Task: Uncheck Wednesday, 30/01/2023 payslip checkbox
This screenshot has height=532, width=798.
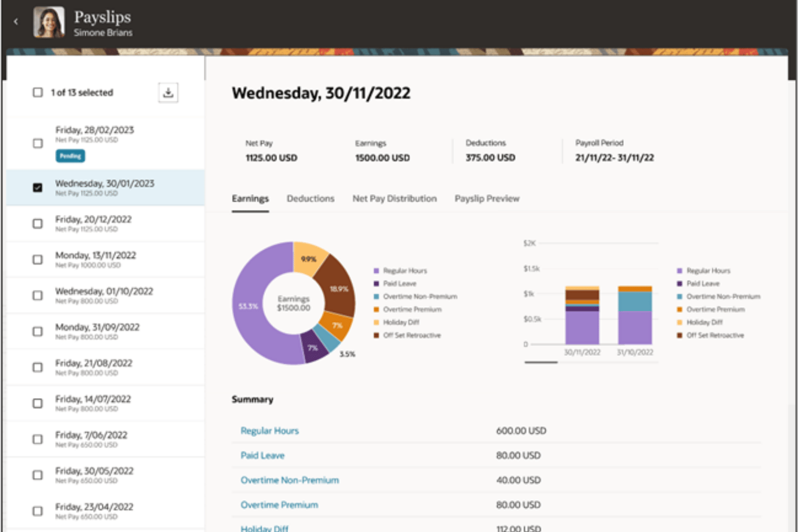Action: click(38, 188)
